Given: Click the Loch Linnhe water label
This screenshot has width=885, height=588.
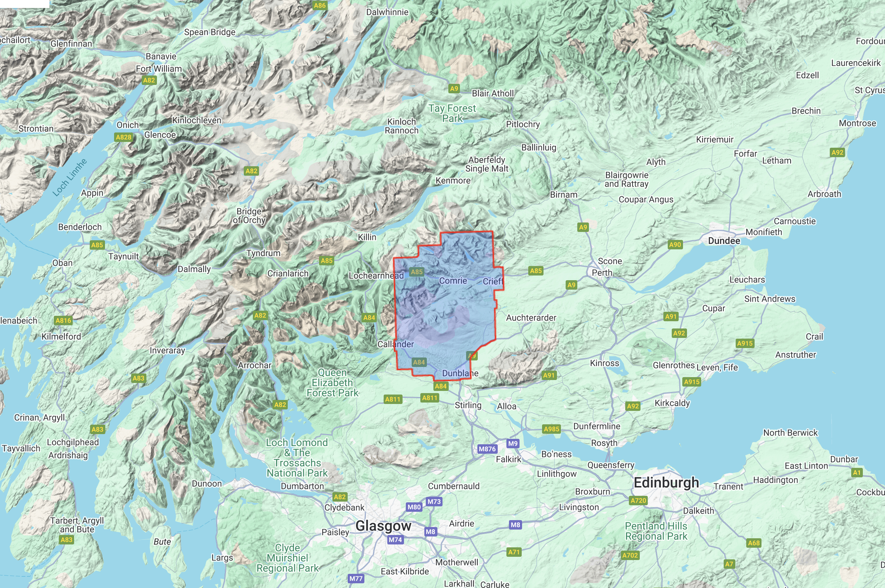Looking at the screenshot, I should pos(69,177).
